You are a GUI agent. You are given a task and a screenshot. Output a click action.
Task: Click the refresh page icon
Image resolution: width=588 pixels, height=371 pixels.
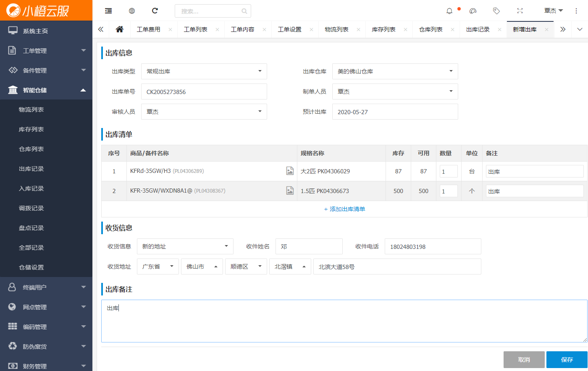155,11
